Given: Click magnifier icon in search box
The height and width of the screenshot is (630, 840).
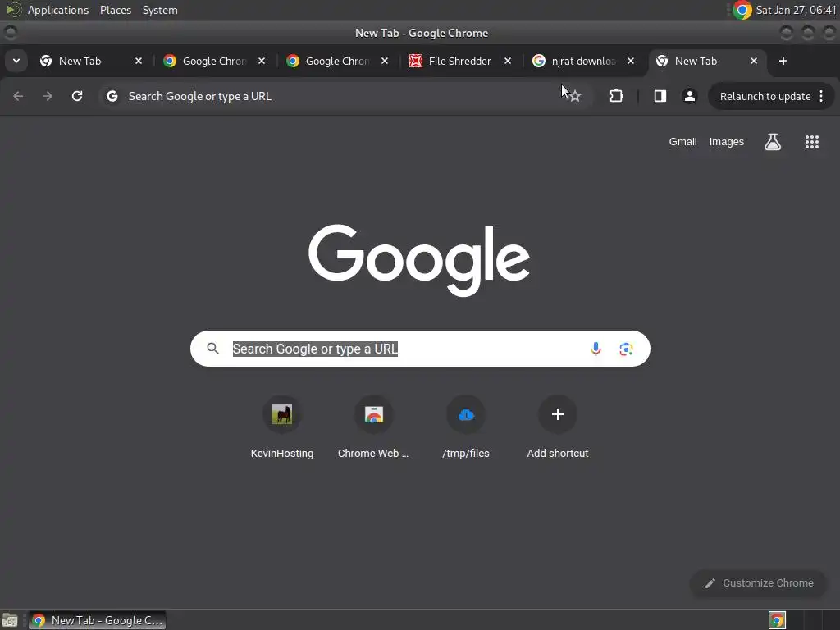Looking at the screenshot, I should pyautogui.click(x=212, y=349).
